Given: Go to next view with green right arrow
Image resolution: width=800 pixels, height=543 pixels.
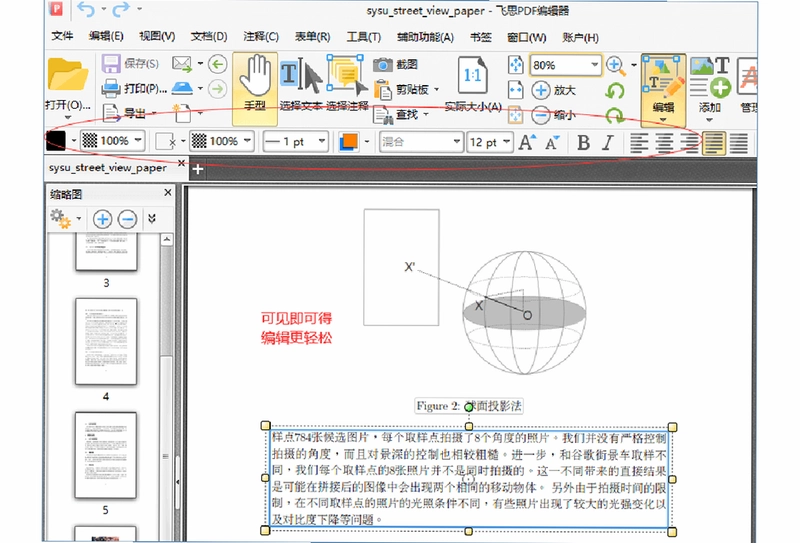Looking at the screenshot, I should click(218, 89).
